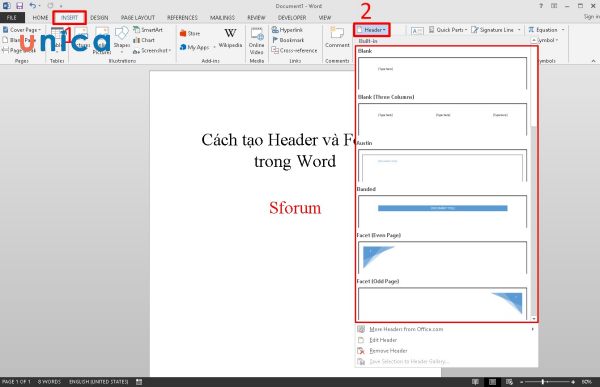Choose the Banded header style
Viewport: 600px width, 387px height.
point(442,211)
